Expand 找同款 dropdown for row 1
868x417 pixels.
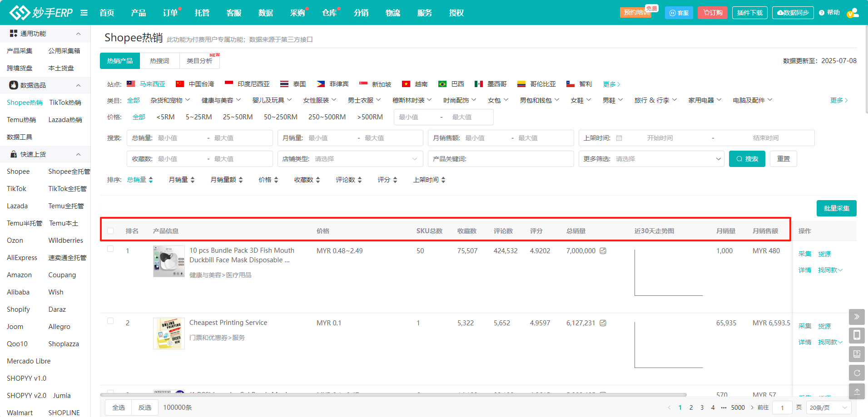(x=830, y=270)
